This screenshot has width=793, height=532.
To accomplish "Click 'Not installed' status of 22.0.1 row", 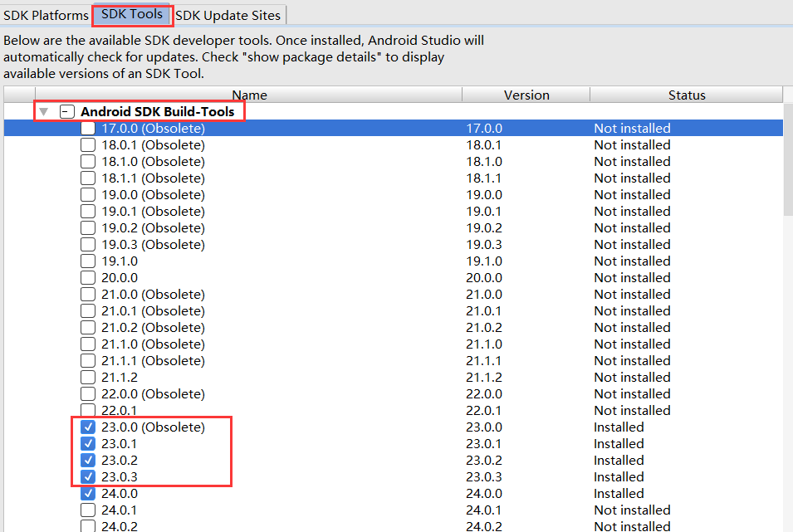I will (632, 410).
